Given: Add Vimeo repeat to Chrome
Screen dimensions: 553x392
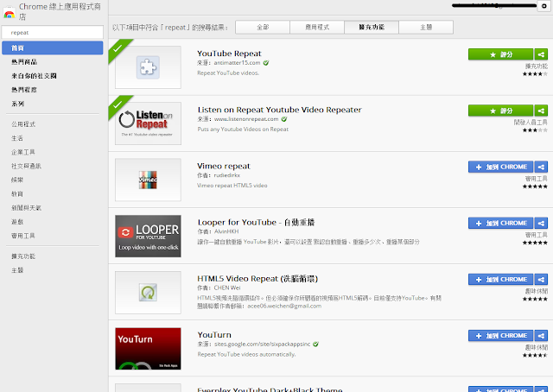Looking at the screenshot, I should coord(501,167).
